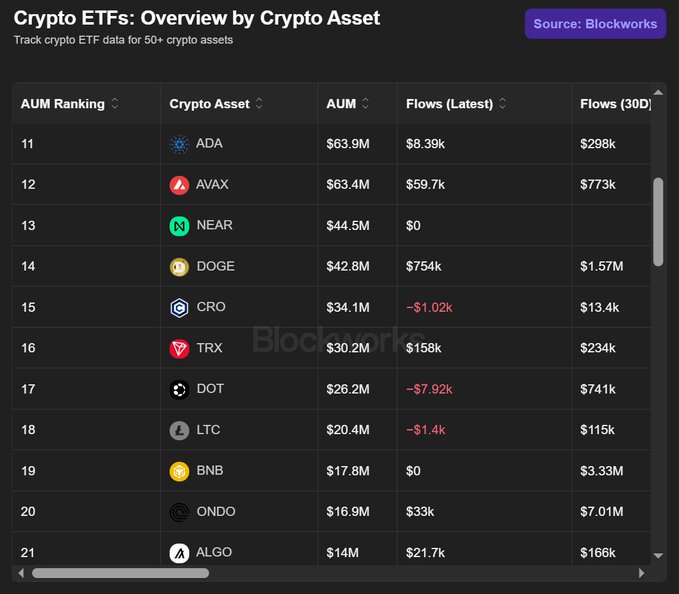Sort by AUM column arrows
679x594 pixels.
coord(365,103)
